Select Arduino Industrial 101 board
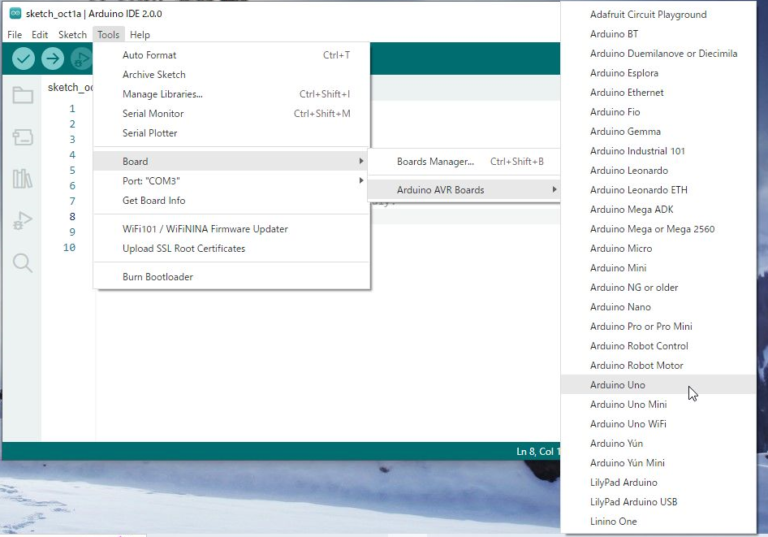 658,151
